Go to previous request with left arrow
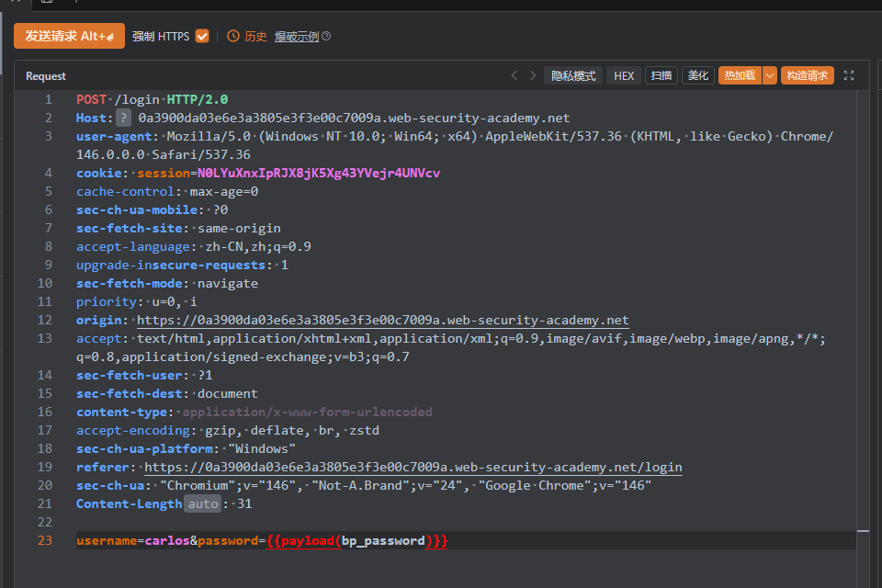This screenshot has width=882, height=588. 514,76
